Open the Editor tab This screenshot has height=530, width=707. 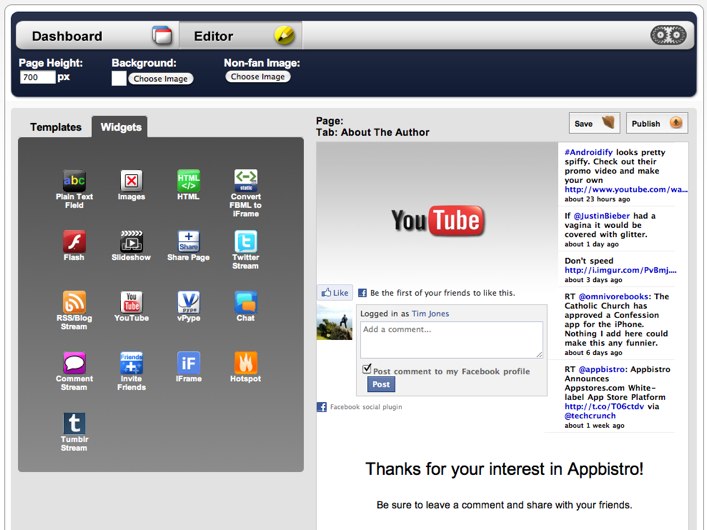(x=241, y=36)
